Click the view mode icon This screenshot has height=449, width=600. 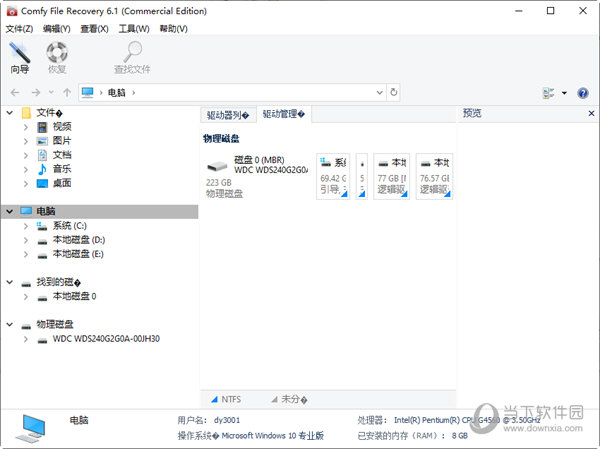point(548,93)
